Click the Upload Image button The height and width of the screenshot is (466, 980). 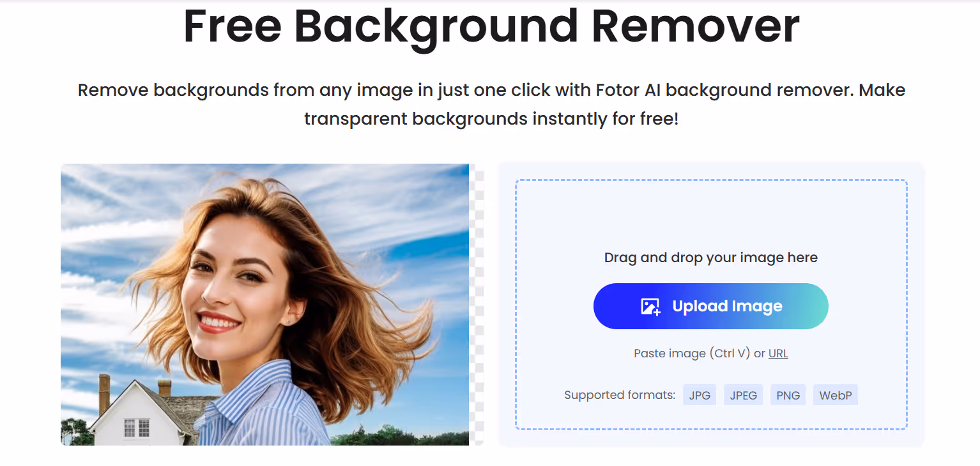tap(710, 306)
